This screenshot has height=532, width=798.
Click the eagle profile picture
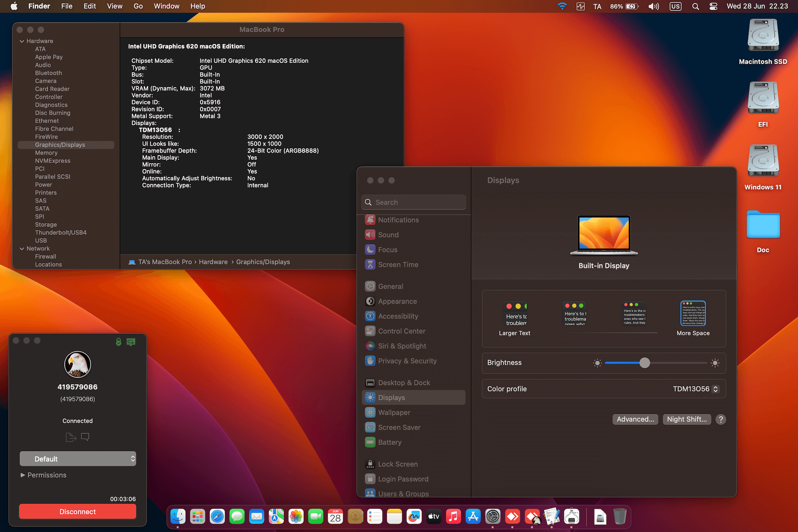point(77,365)
